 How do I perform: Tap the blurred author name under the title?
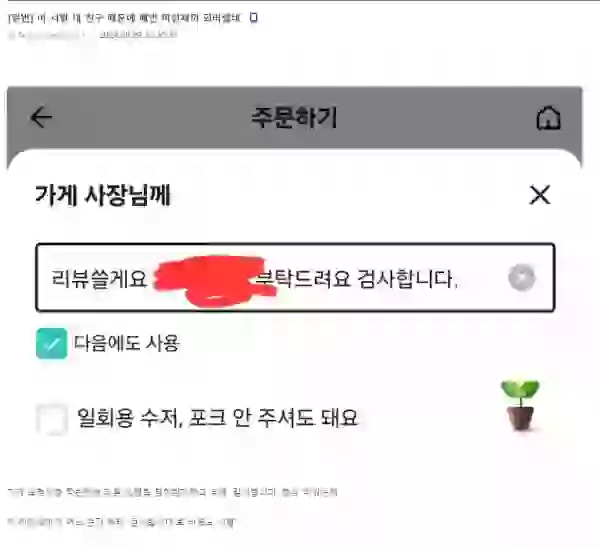click(44, 35)
